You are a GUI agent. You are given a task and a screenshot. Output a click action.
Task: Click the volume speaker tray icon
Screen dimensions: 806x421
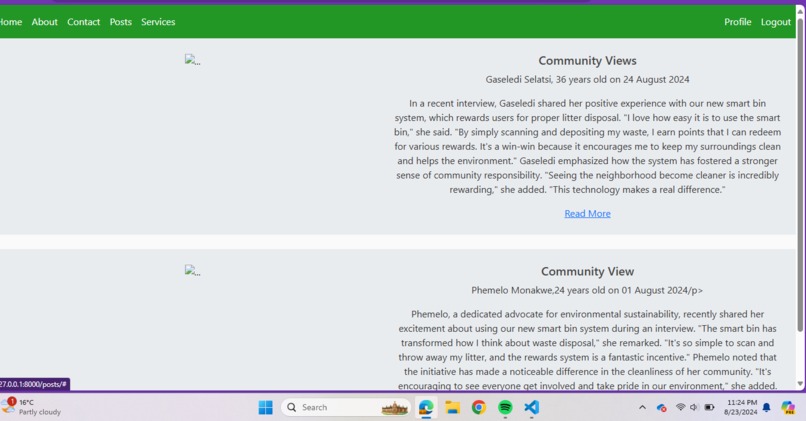pyautogui.click(x=694, y=407)
